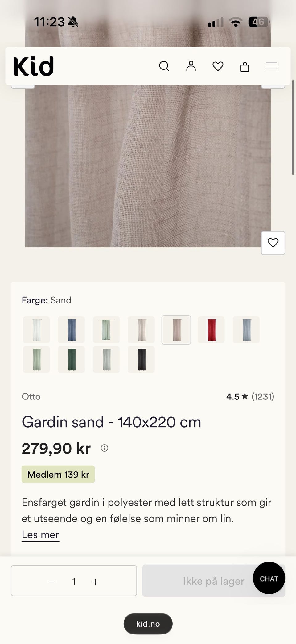The width and height of the screenshot is (296, 644).
Task: Open the hamburger menu
Action: (x=271, y=66)
